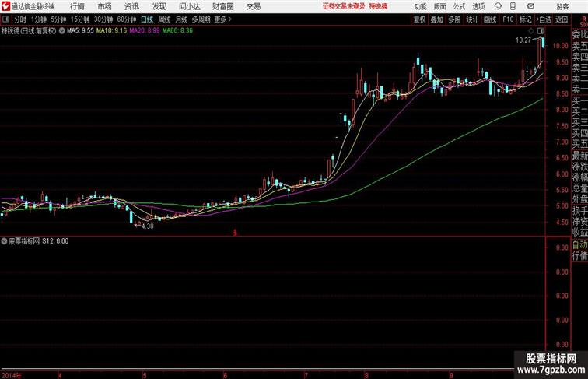The image size is (588, 379).
Task: Open the 发现 menu
Action: (x=159, y=6)
